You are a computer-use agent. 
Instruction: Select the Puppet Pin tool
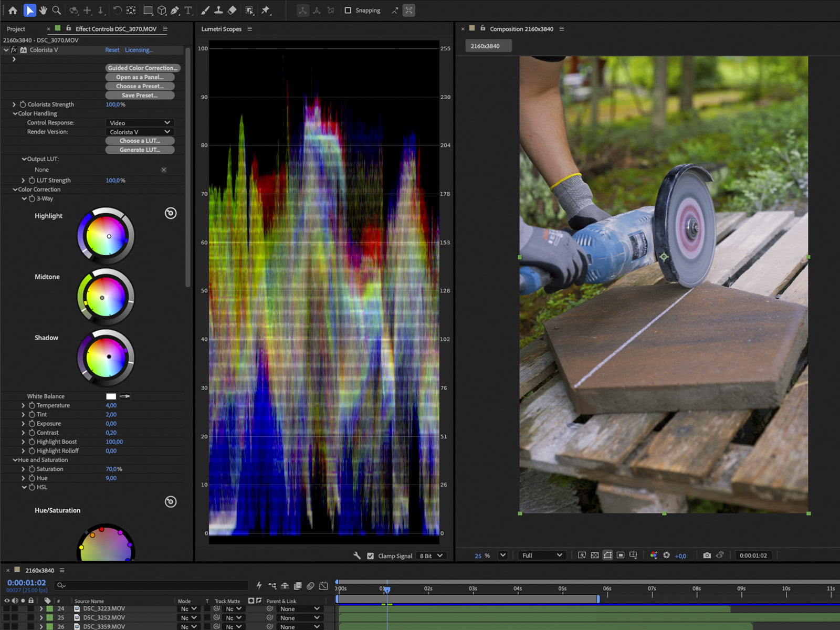click(x=266, y=10)
